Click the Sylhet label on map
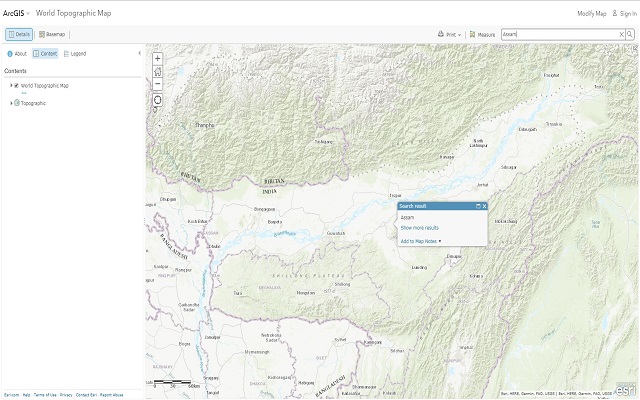This screenshot has width=640, height=400. 340,340
